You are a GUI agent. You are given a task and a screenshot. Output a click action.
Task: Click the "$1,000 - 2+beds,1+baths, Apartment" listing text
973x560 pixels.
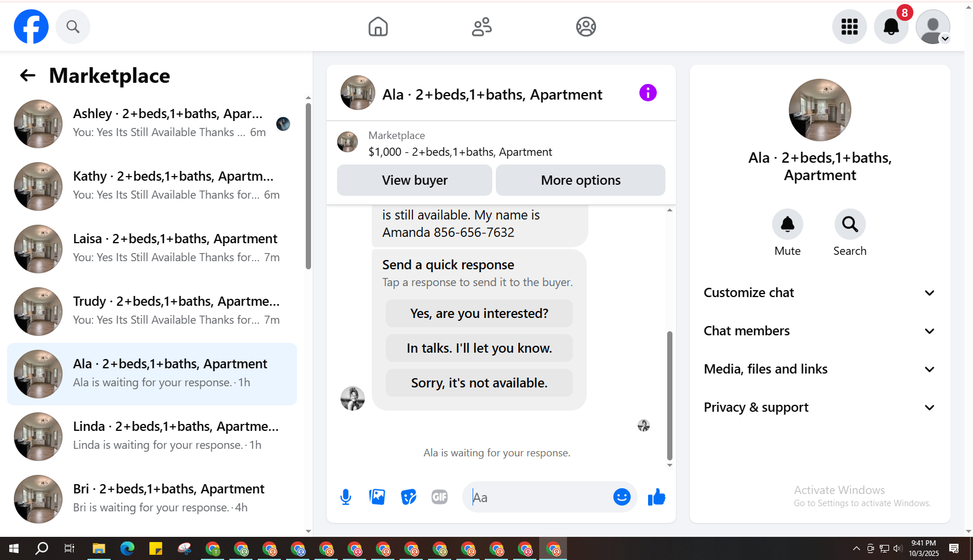tap(460, 152)
